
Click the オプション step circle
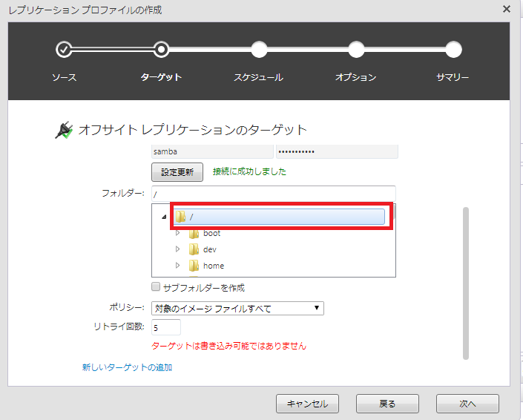tap(356, 50)
